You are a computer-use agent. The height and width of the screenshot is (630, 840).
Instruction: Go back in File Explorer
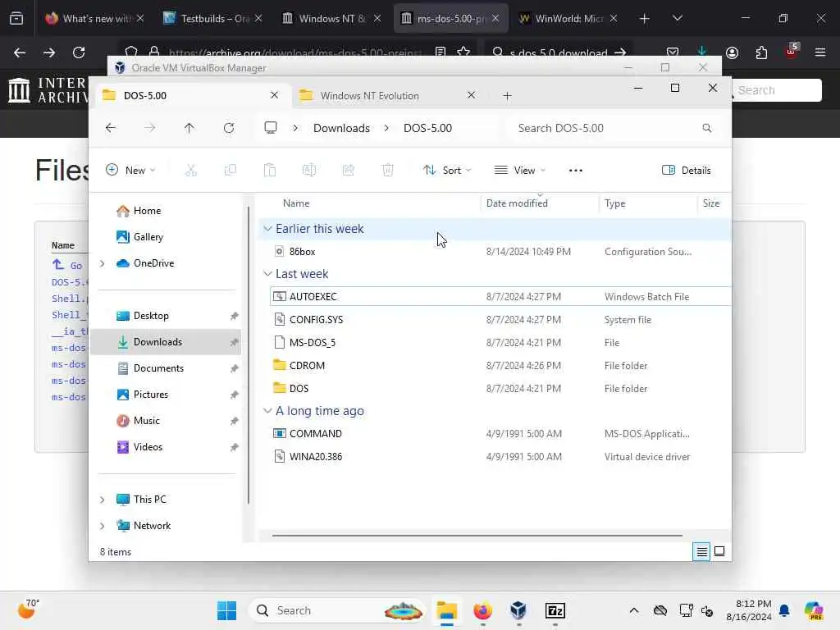tap(111, 128)
